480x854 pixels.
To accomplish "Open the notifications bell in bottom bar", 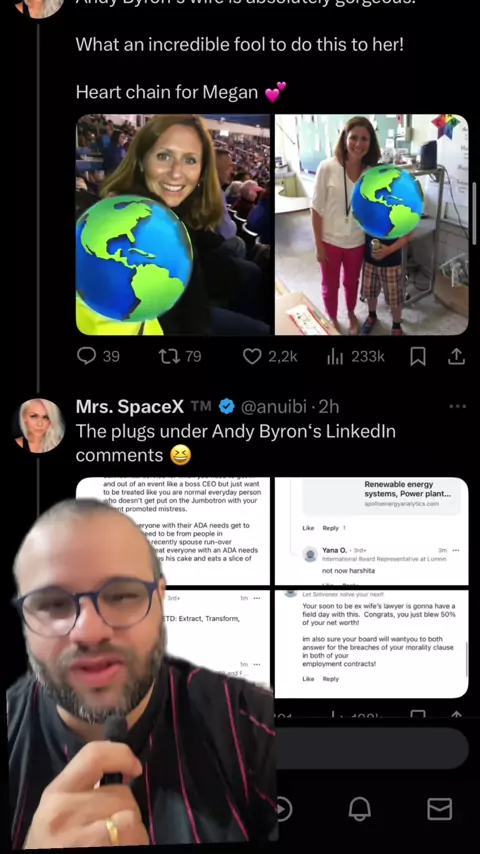I will pos(360,809).
